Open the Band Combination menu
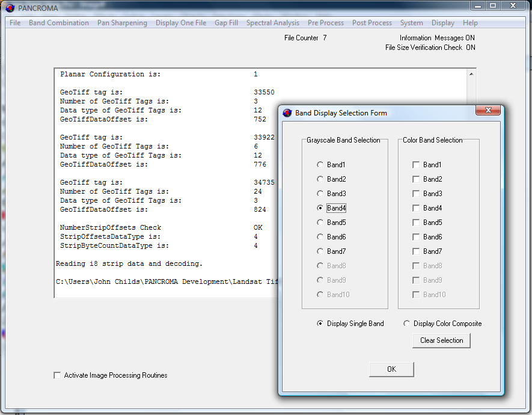532x415 pixels. click(x=59, y=23)
